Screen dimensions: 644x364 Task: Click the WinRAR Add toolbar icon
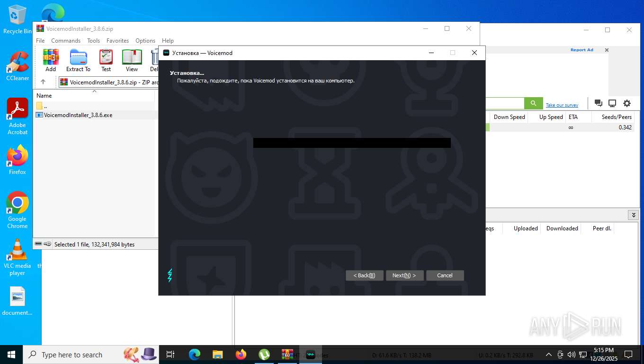(51, 60)
